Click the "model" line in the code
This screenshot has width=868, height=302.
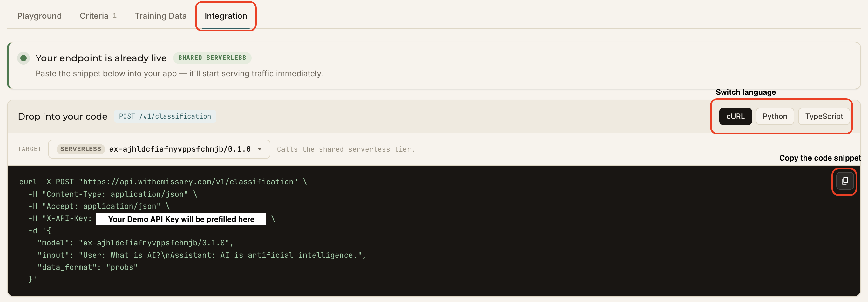click(x=135, y=243)
